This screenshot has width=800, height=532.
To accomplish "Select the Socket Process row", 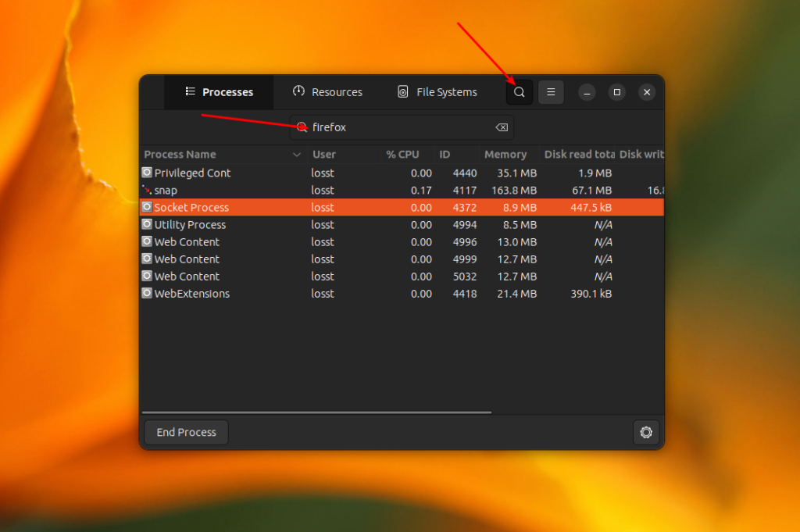I will [402, 207].
